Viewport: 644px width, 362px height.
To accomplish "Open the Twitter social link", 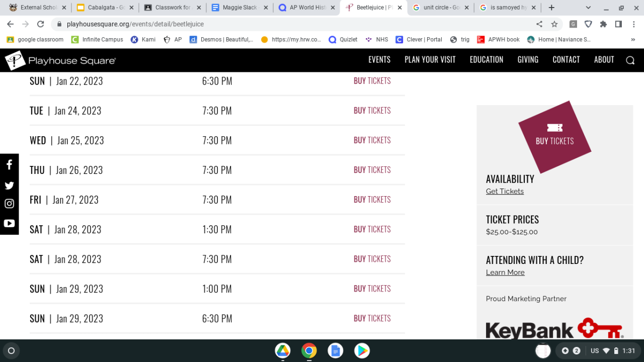I will tap(9, 186).
